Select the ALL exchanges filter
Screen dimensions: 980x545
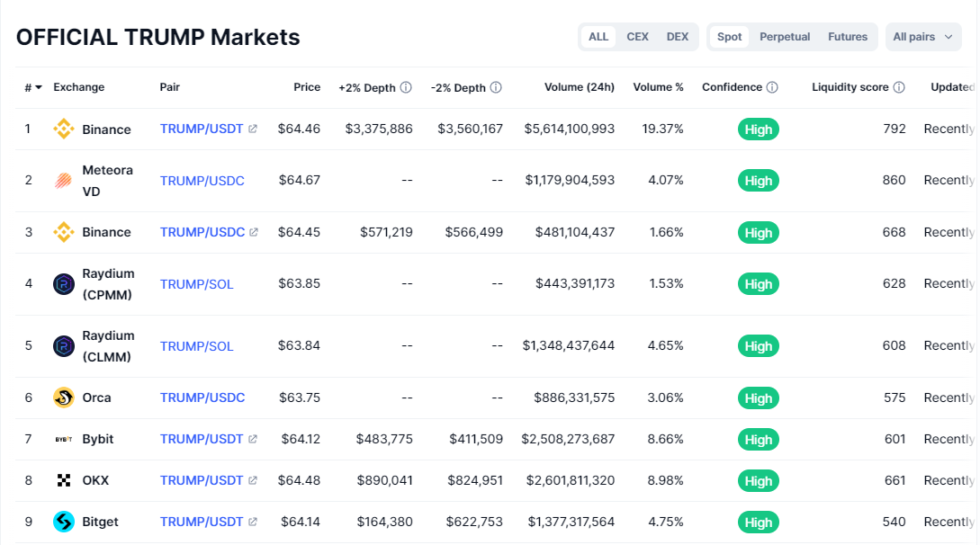pyautogui.click(x=598, y=37)
